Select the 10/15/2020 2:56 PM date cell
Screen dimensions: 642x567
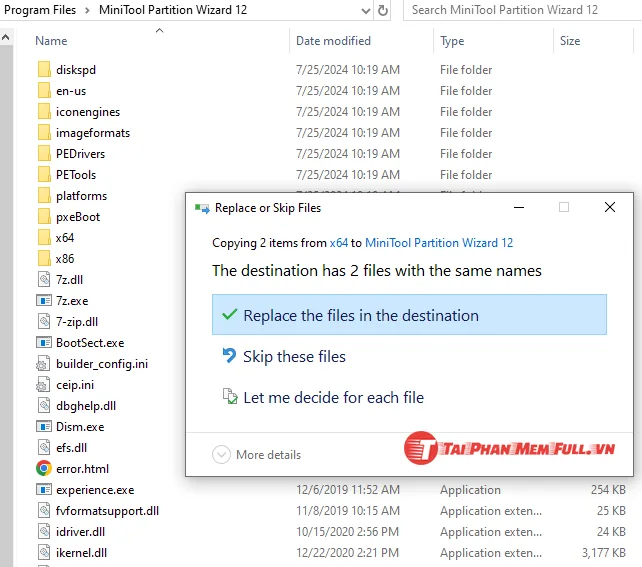pos(348,531)
